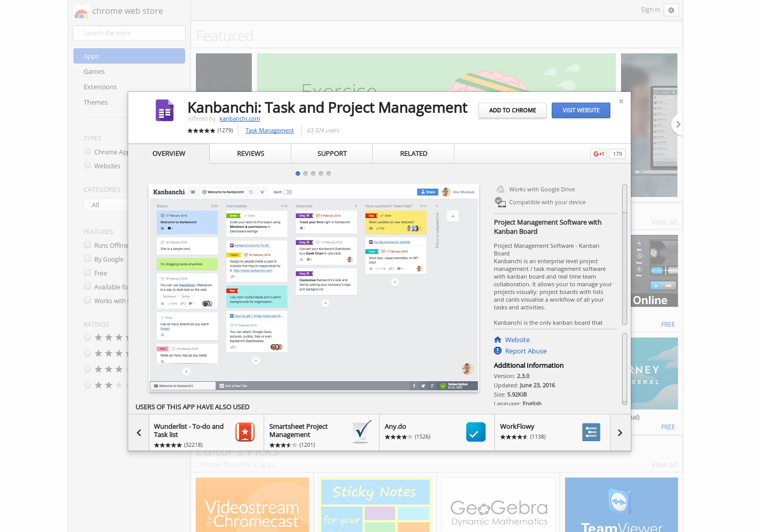Screen dimensions: 759x532
Task: Click the chrome web store logo
Action: coord(82,12)
